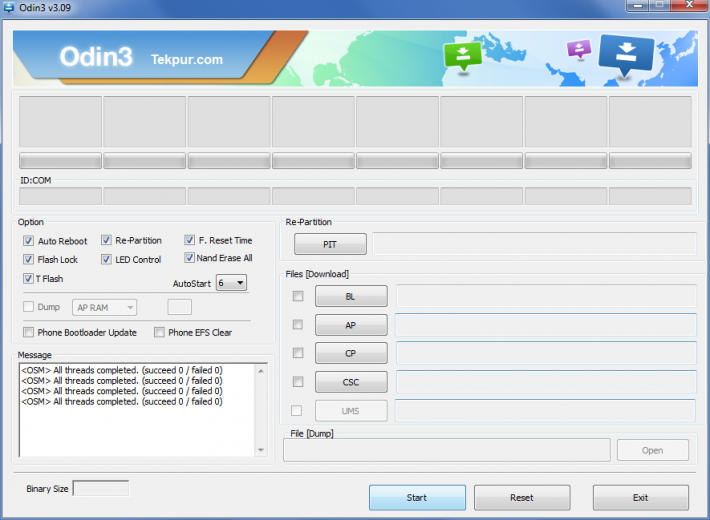
Task: Click the first ID:COM port box
Action: pyautogui.click(x=60, y=197)
